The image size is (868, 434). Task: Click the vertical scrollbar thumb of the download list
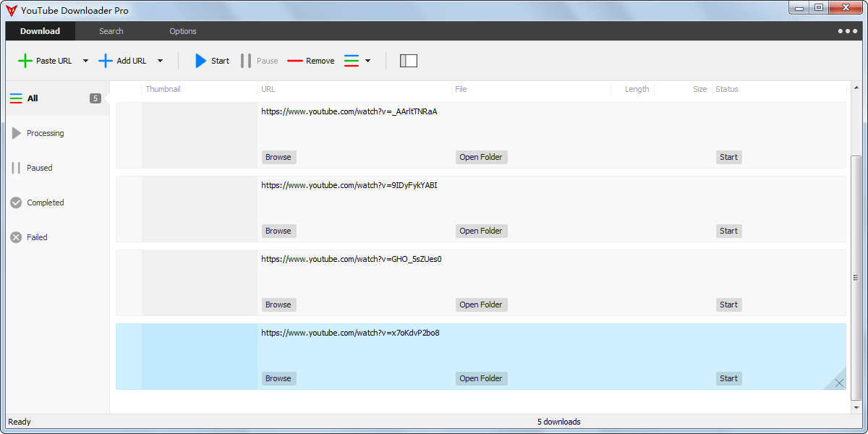856,278
